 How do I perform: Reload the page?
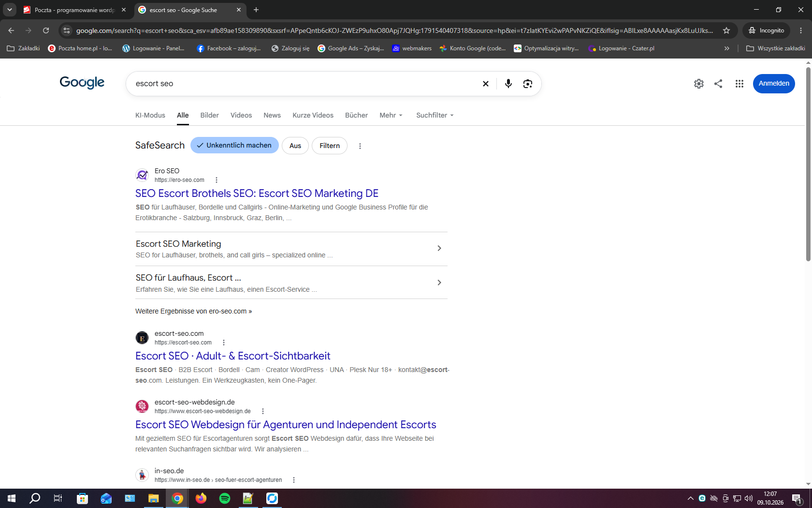(46, 30)
